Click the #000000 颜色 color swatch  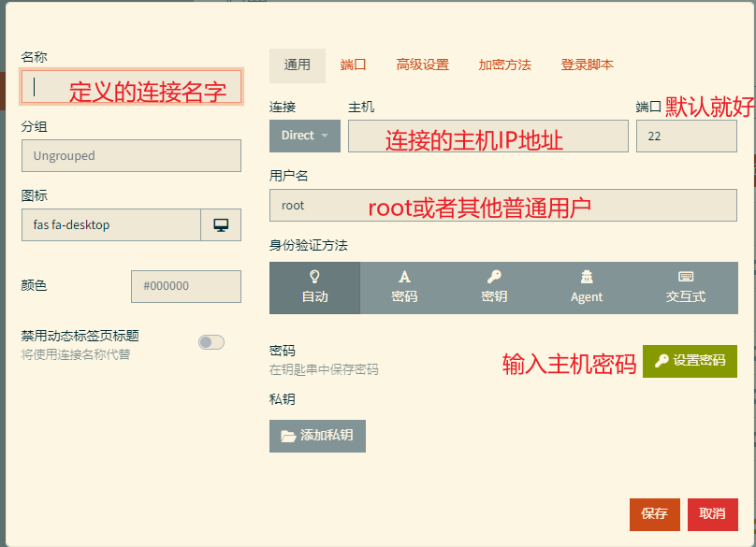pyautogui.click(x=185, y=288)
